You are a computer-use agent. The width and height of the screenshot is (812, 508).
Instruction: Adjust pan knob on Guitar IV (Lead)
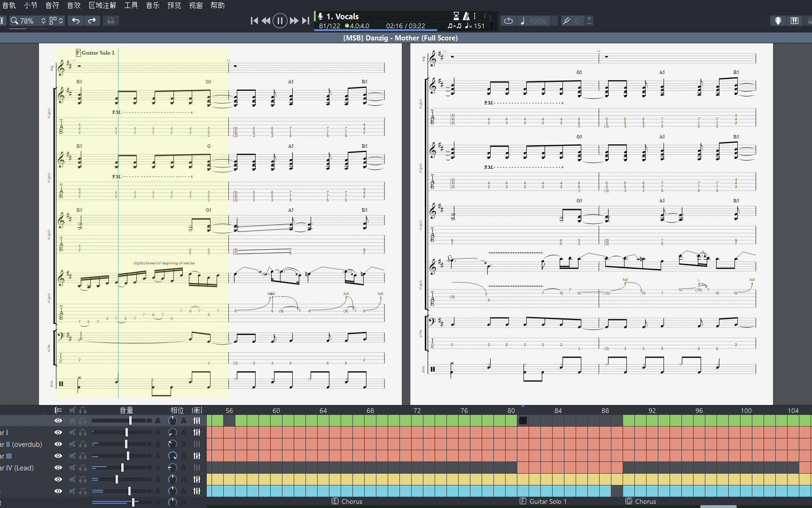click(x=172, y=468)
